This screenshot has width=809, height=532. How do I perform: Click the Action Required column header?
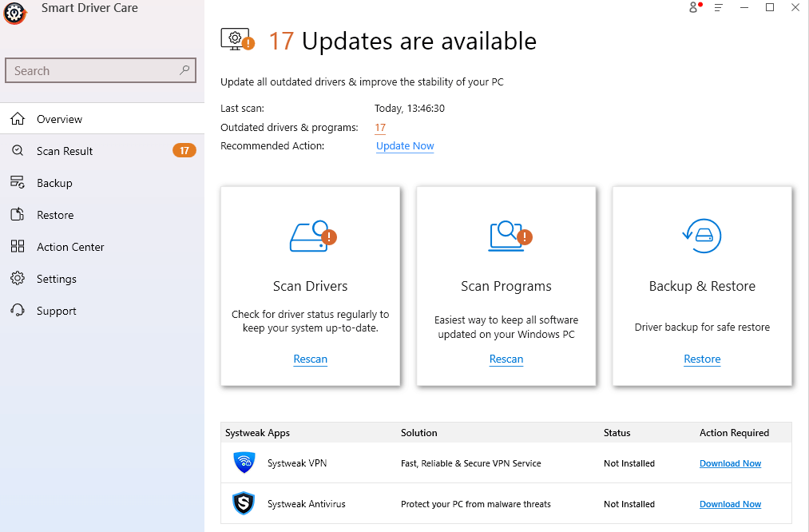734,433
